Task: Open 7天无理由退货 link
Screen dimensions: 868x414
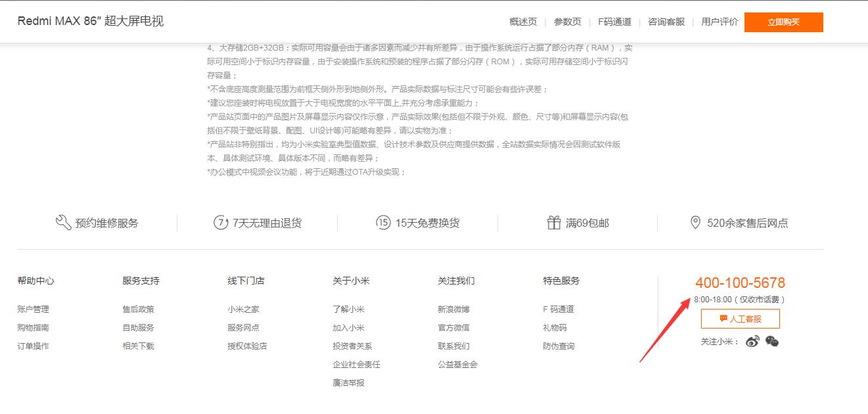Action: 267,223
